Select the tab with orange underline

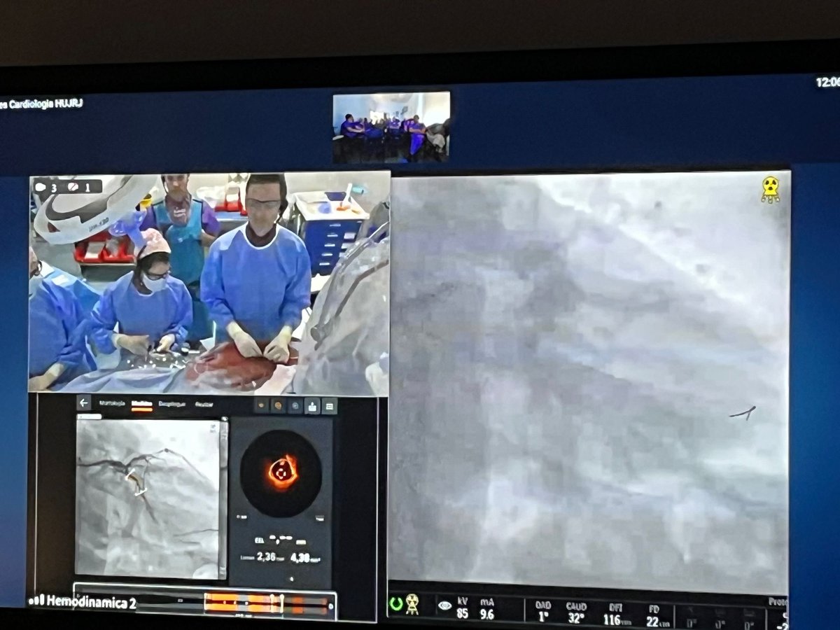(x=142, y=404)
